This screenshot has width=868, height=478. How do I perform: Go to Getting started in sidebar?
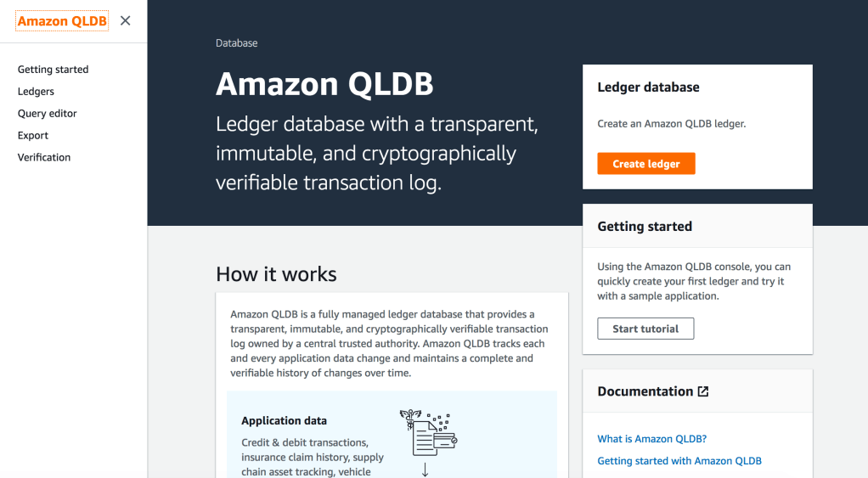[x=53, y=70]
